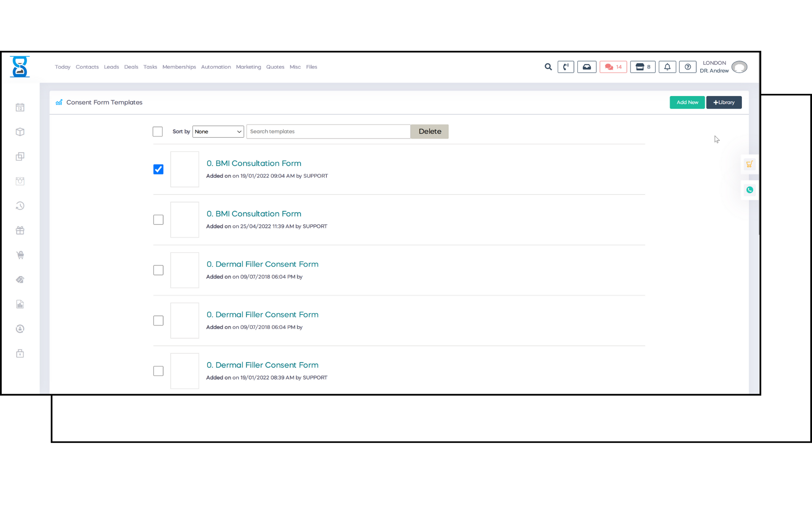Open the inbox tray icon
Image resolution: width=812 pixels, height=508 pixels.
[587, 67]
